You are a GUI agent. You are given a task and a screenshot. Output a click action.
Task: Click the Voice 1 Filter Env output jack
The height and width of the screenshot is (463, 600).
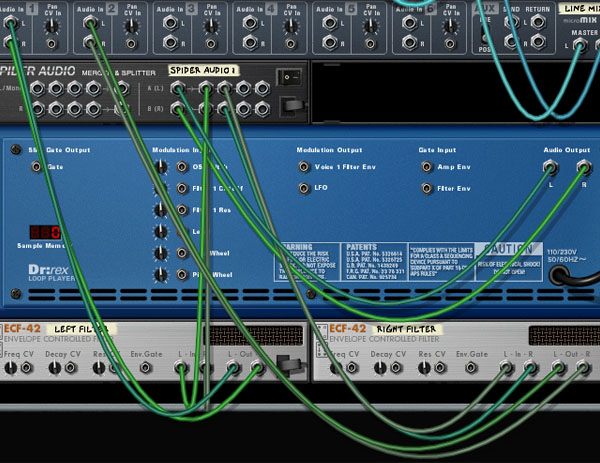coord(303,167)
